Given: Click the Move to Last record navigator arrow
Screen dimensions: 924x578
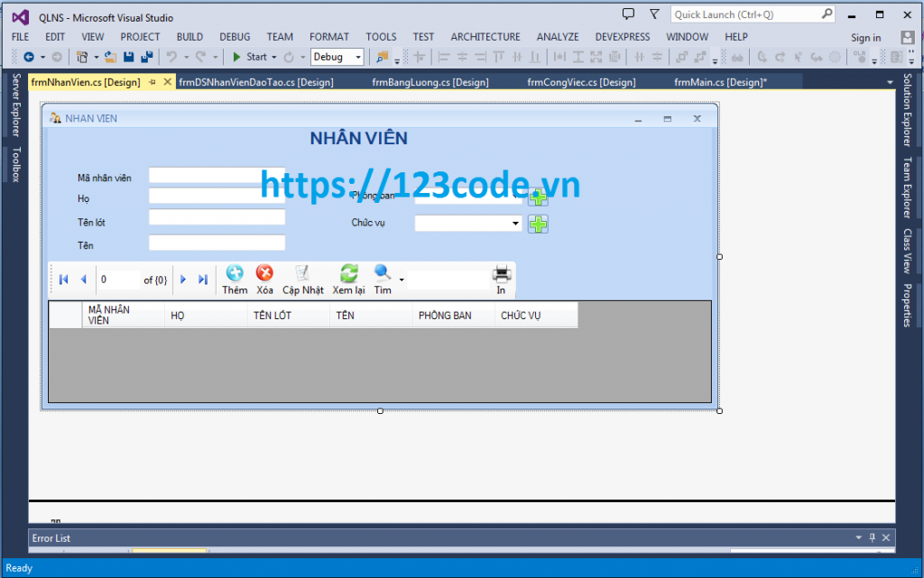Looking at the screenshot, I should (x=202, y=279).
